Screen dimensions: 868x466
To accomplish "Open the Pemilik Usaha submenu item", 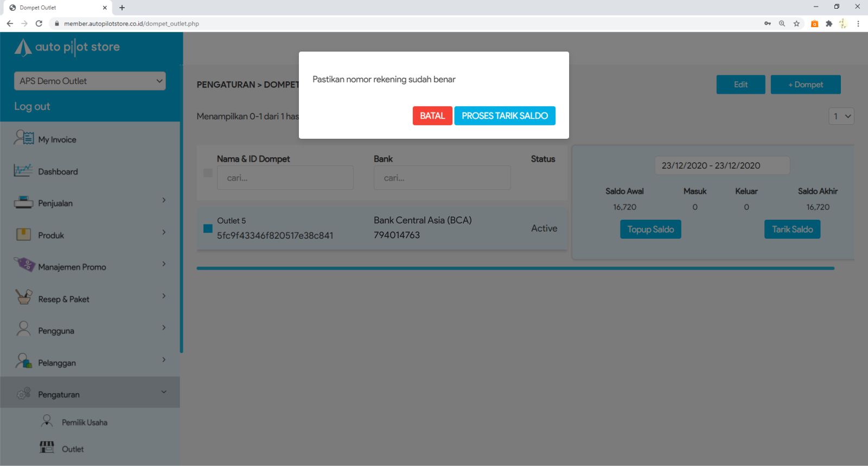I will (x=84, y=423).
